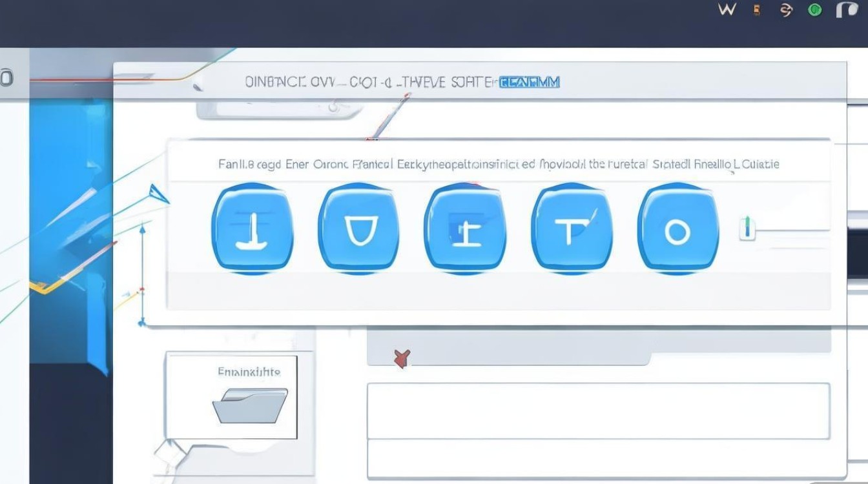Open the white rounded icon at top bar end
The width and height of the screenshot is (868, 484).
point(847,10)
